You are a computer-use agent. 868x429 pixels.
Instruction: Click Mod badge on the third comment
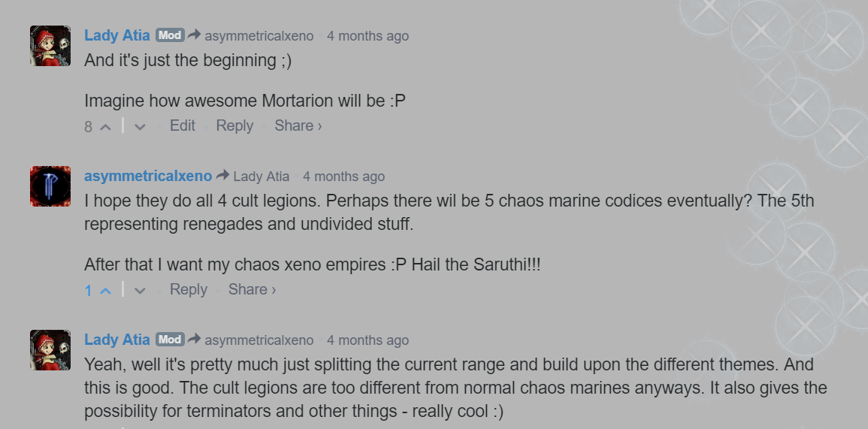pyautogui.click(x=170, y=340)
